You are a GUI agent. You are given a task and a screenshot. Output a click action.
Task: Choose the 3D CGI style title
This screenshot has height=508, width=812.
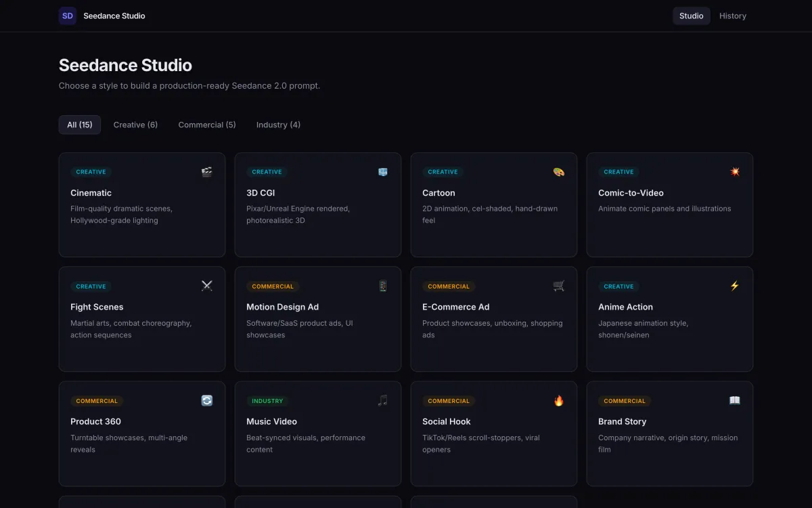tap(261, 193)
